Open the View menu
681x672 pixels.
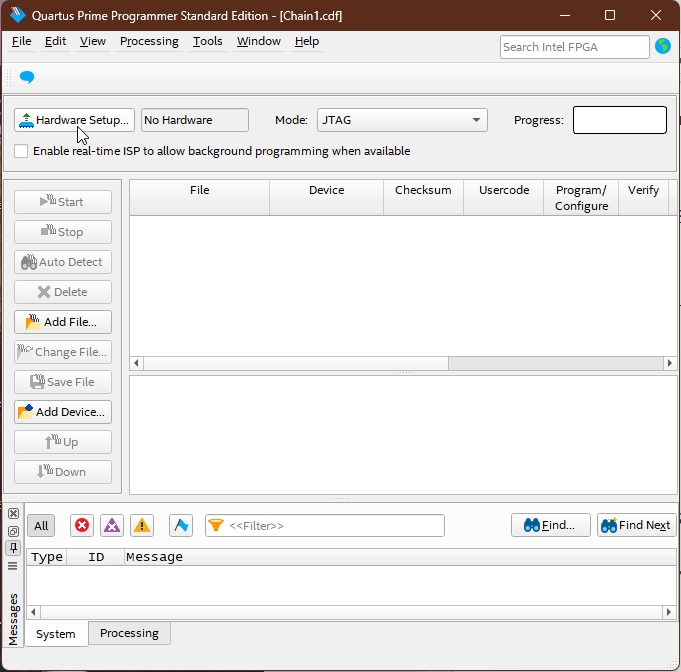[93, 41]
